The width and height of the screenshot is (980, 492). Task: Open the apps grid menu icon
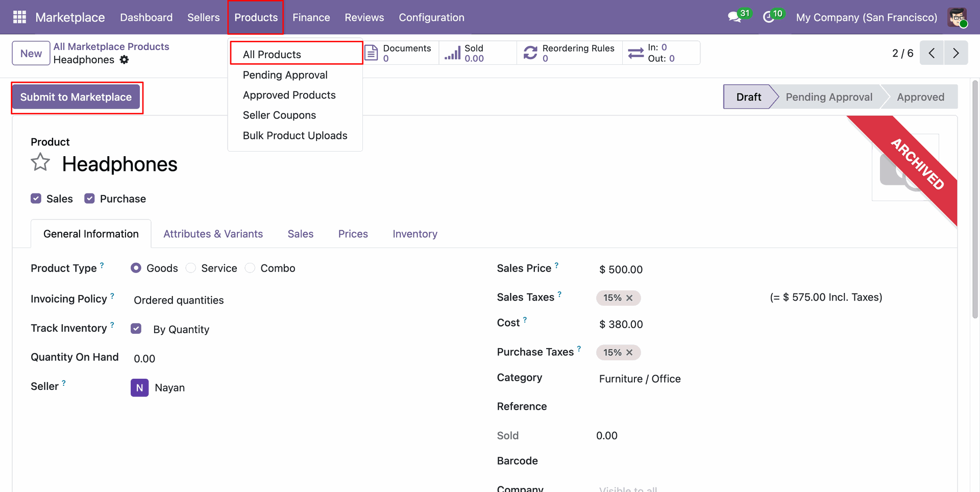click(x=19, y=17)
